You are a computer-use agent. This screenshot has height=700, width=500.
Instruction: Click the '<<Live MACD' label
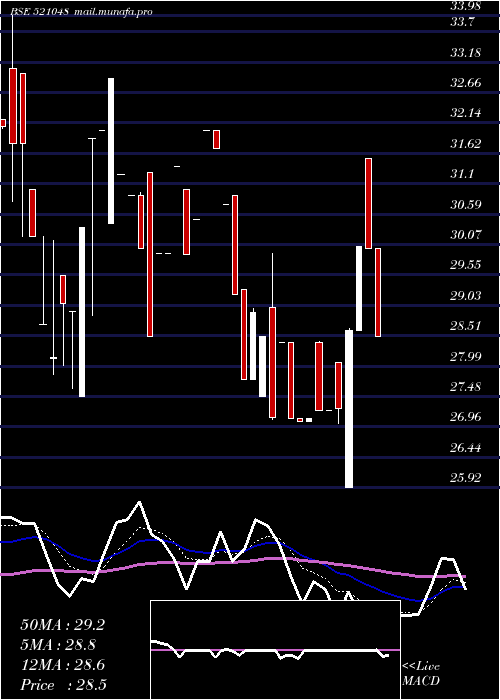(x=421, y=674)
